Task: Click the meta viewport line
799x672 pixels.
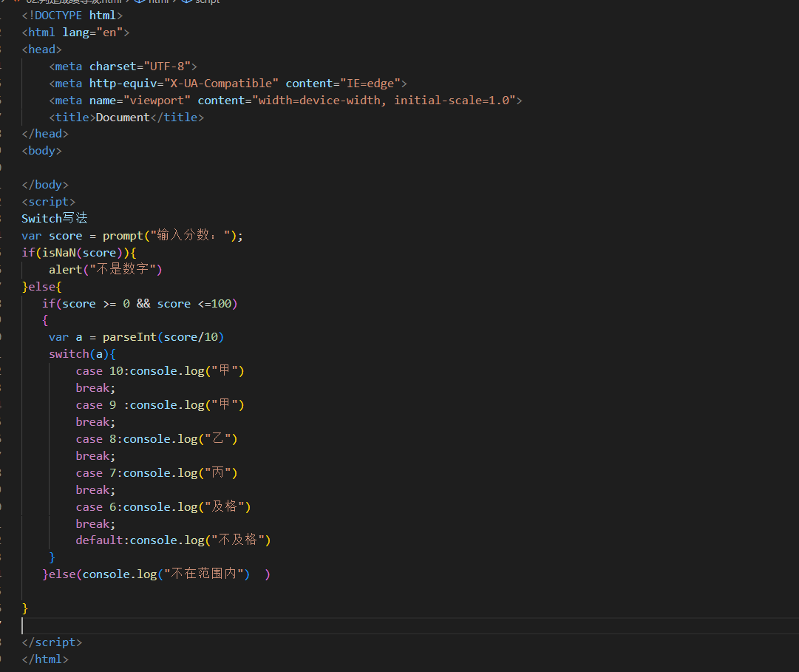Action: [285, 101]
